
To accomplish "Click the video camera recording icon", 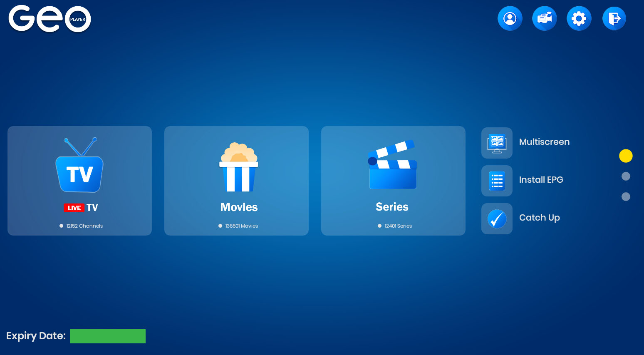I will coord(544,18).
